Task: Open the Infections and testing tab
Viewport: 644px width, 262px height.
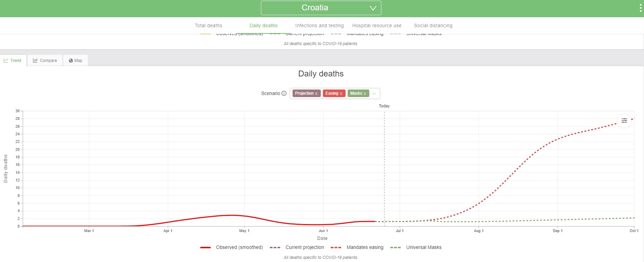Action: 319,25
